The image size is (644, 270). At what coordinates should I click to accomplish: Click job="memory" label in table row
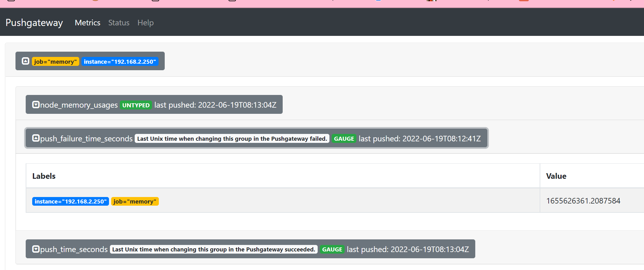[x=135, y=201]
